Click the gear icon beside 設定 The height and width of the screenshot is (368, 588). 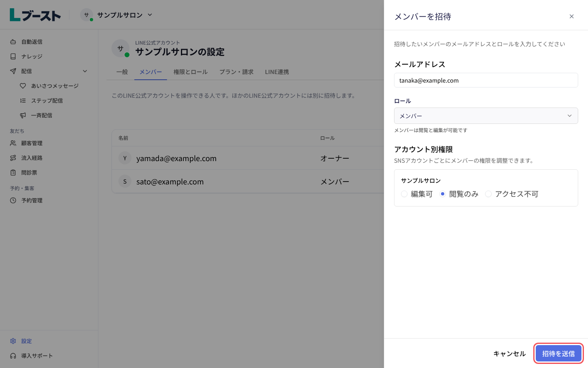(13, 341)
